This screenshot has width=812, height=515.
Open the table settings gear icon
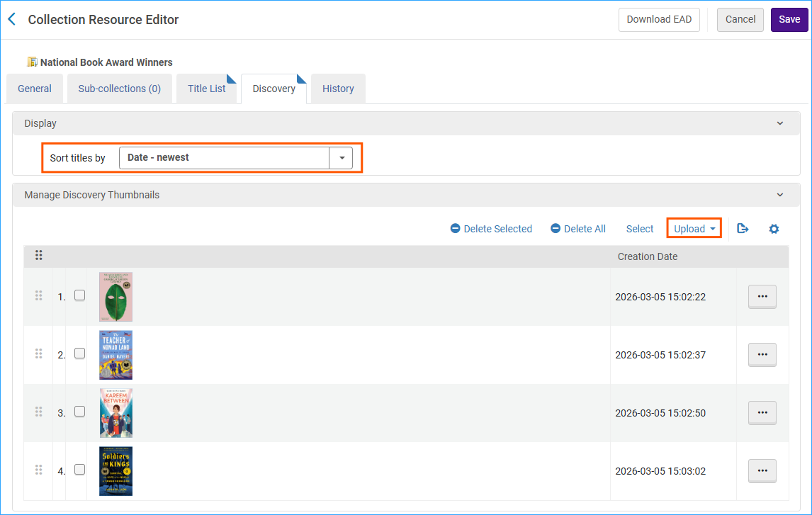774,228
